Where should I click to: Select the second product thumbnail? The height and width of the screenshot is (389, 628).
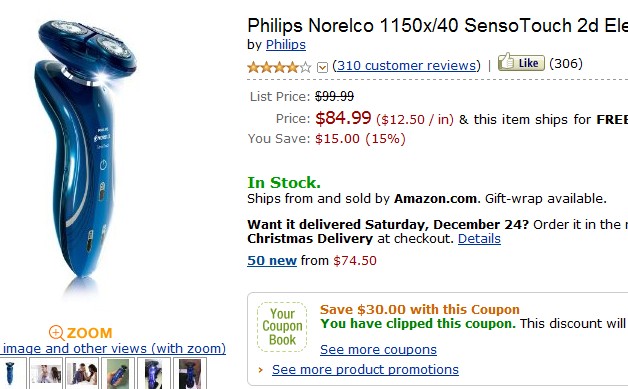46,373
